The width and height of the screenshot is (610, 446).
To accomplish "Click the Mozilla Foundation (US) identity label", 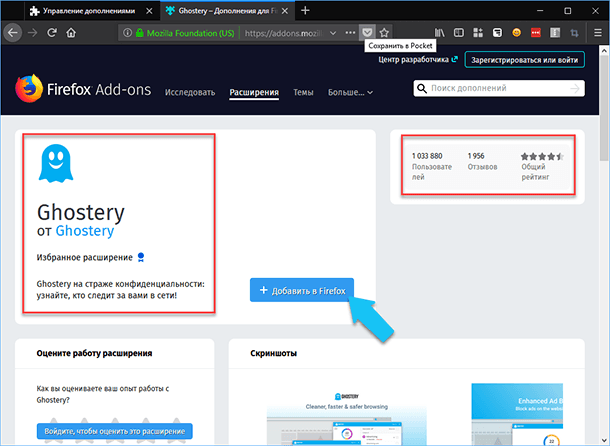I will point(190,33).
